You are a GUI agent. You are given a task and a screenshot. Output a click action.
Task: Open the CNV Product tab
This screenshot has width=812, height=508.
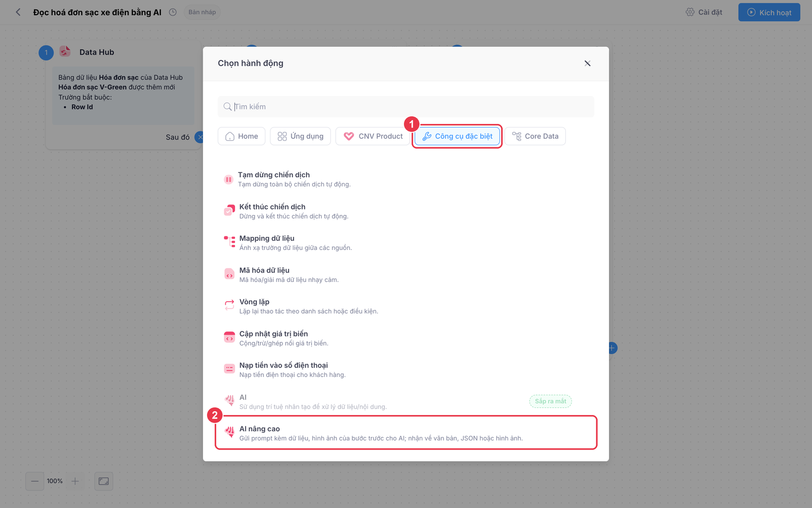(x=373, y=136)
